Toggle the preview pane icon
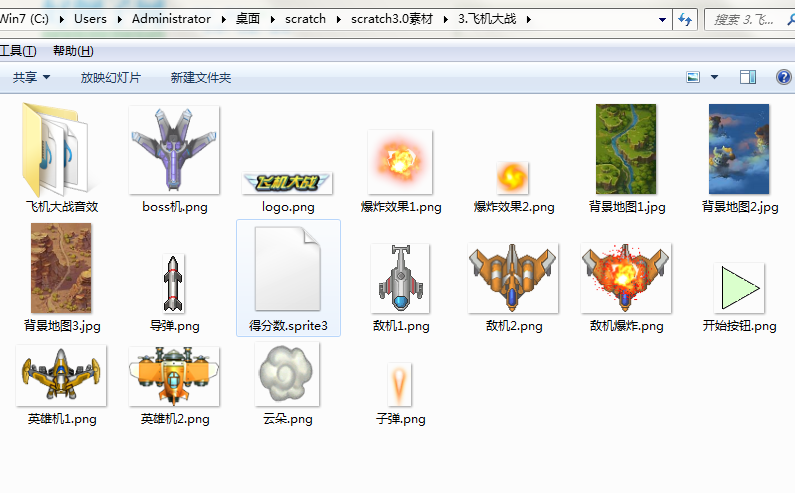This screenshot has width=795, height=493. (748, 77)
